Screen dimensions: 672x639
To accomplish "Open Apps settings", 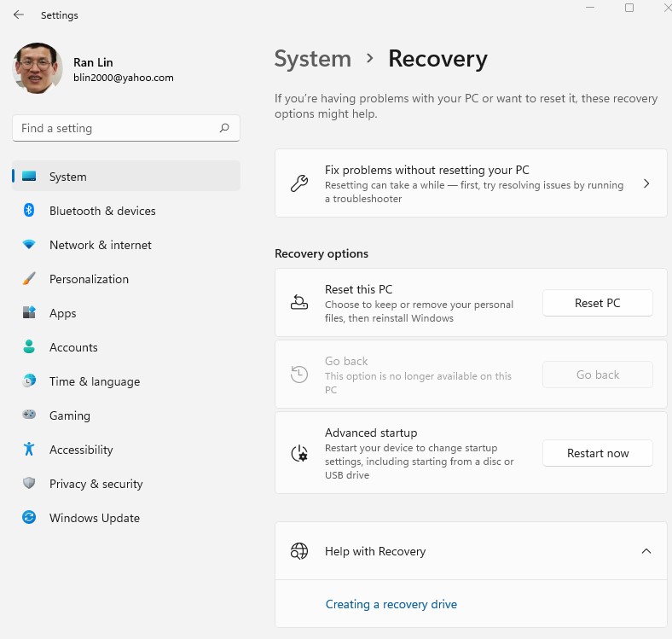I will (x=126, y=312).
